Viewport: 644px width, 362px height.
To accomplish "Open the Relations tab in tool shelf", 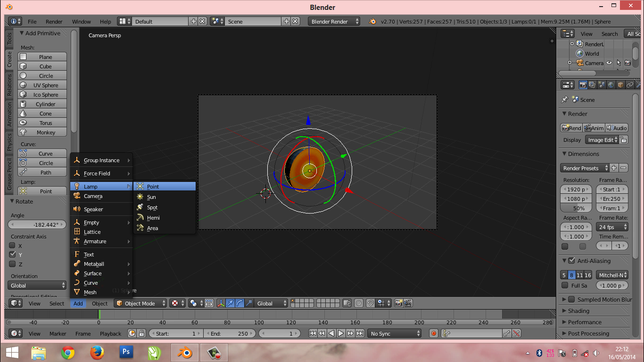I will (x=9, y=85).
